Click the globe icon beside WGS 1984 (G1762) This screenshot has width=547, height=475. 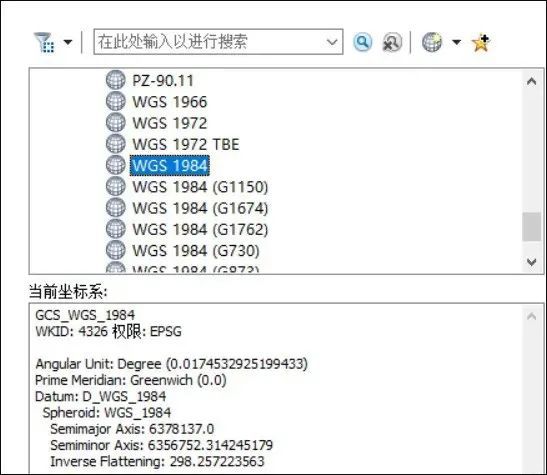coord(115,229)
